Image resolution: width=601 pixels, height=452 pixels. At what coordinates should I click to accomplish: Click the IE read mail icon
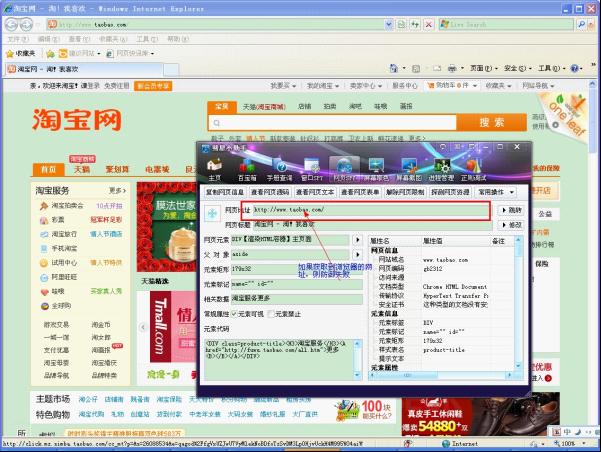pyautogui.click(x=437, y=68)
